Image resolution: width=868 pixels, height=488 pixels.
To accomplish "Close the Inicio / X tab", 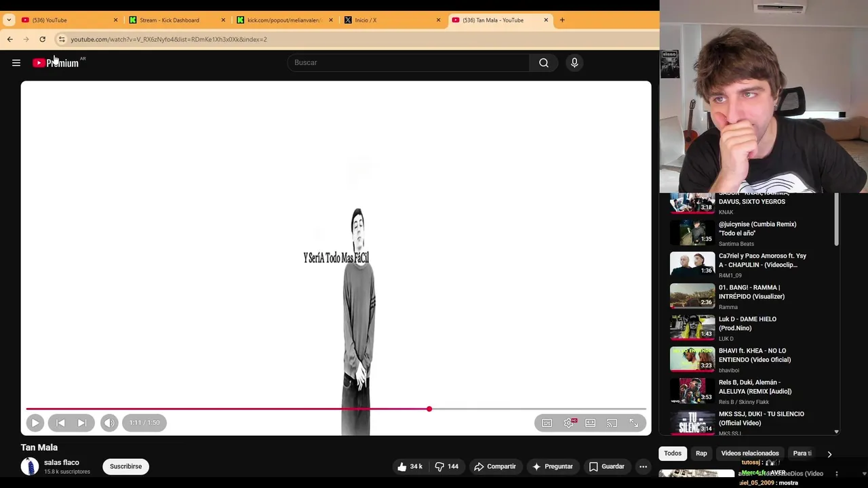I will 438,20.
